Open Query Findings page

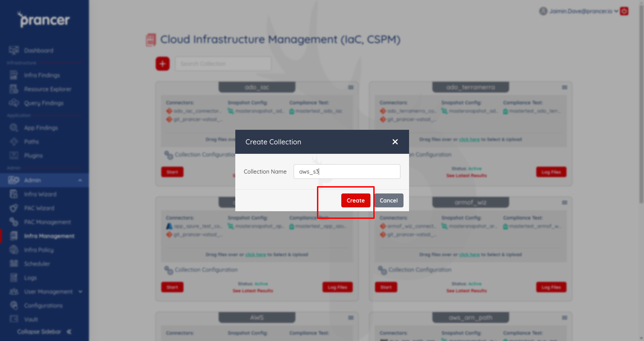pyautogui.click(x=44, y=103)
